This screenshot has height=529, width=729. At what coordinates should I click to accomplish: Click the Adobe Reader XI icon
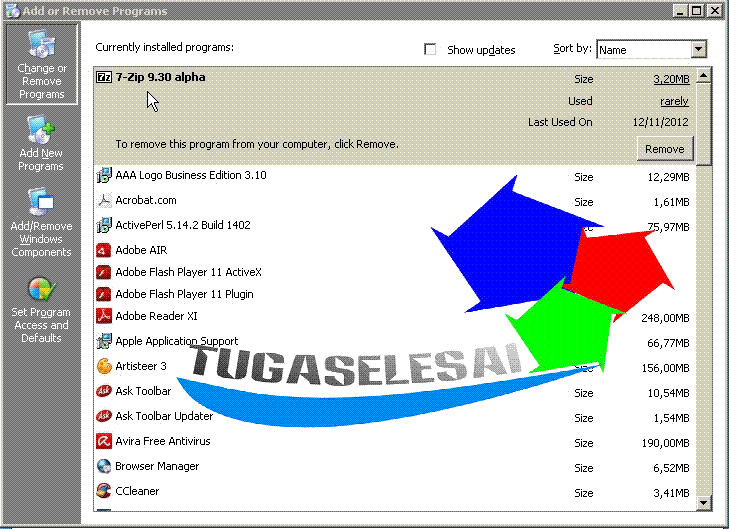(104, 316)
